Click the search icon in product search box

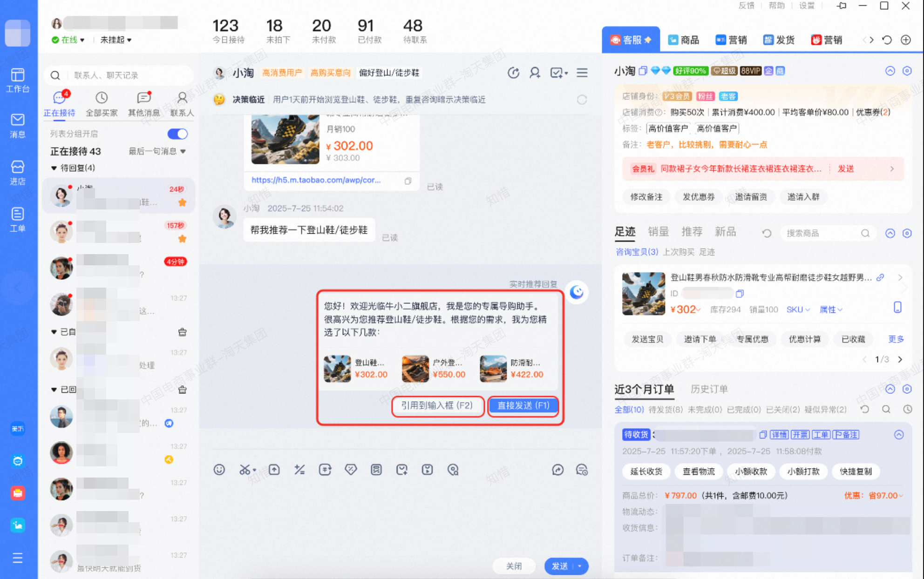(x=865, y=233)
